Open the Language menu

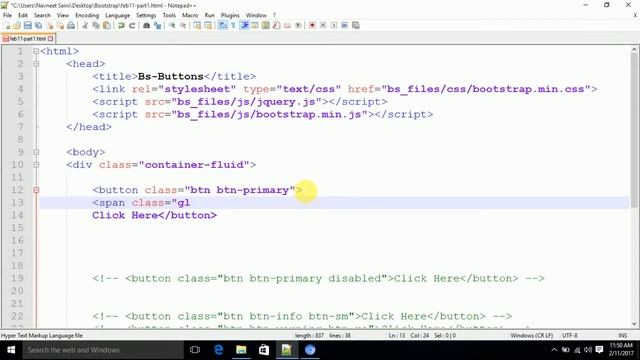click(x=118, y=15)
